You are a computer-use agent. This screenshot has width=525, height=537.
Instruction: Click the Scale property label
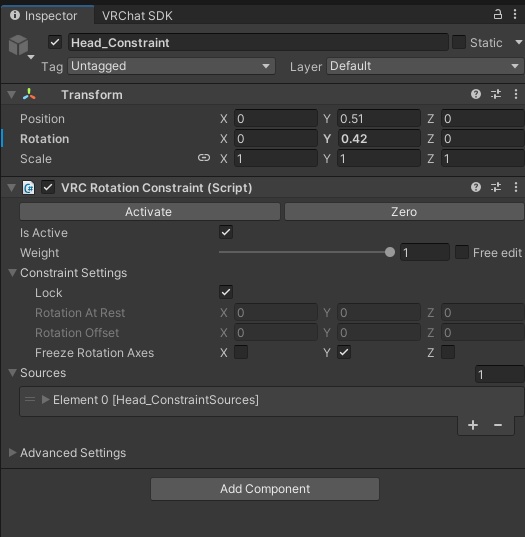(x=36, y=159)
